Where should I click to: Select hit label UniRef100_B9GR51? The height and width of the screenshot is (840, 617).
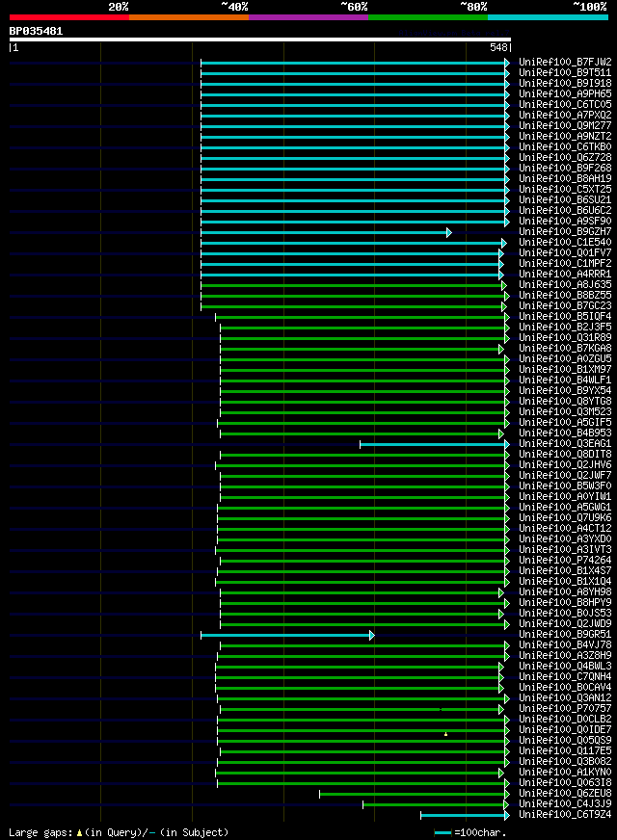tap(565, 635)
